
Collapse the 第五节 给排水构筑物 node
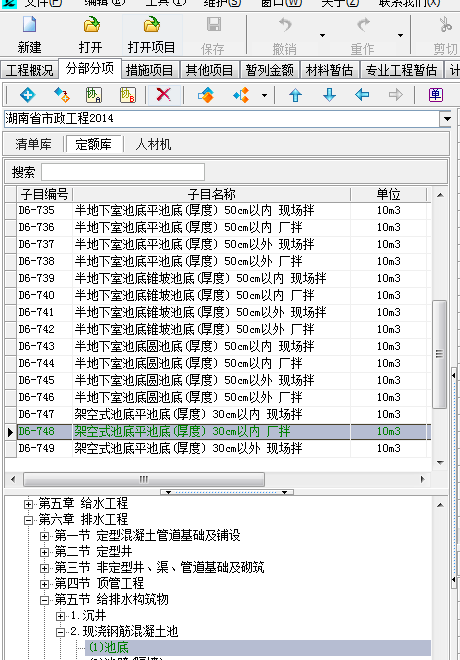pyautogui.click(x=44, y=600)
